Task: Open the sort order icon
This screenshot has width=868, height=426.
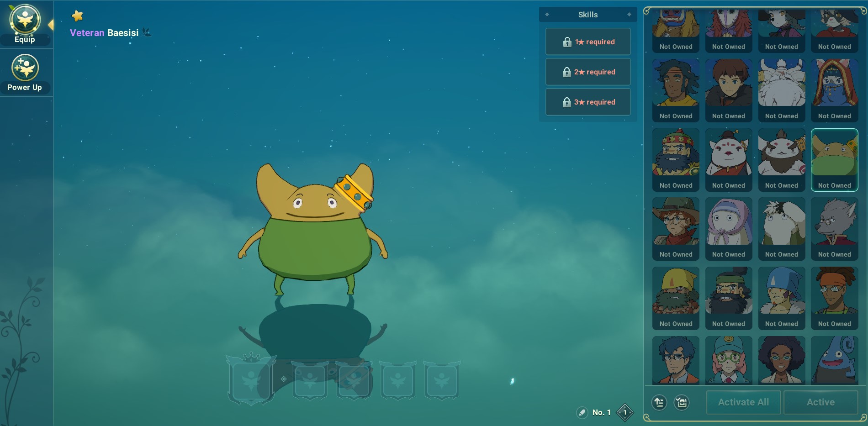Action: 659,402
